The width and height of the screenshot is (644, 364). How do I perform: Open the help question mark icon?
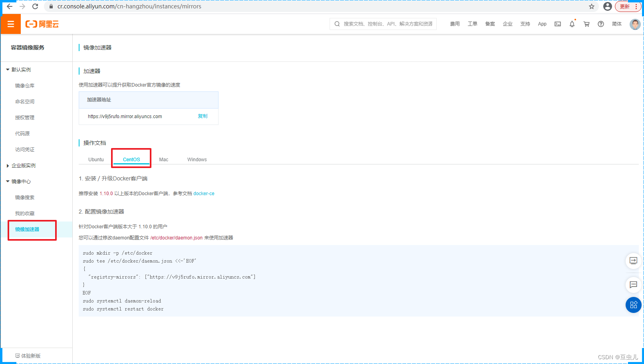[x=601, y=24]
